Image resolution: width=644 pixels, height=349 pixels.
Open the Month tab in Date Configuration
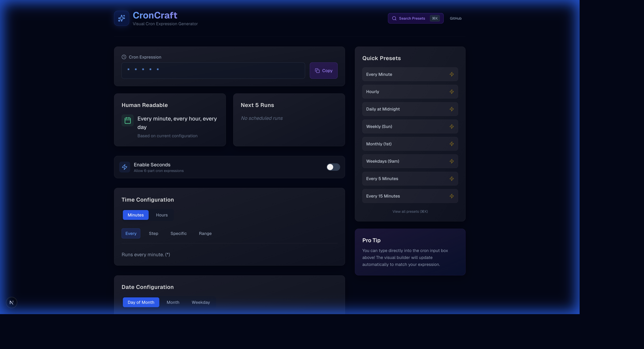173,302
